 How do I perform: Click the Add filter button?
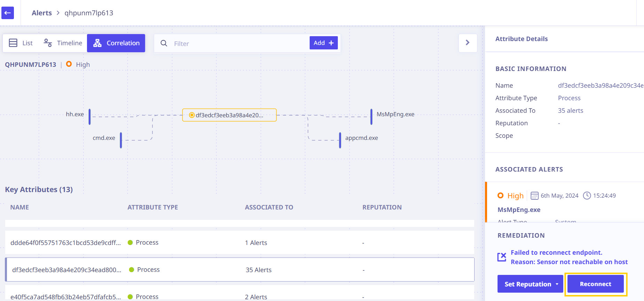click(x=324, y=43)
